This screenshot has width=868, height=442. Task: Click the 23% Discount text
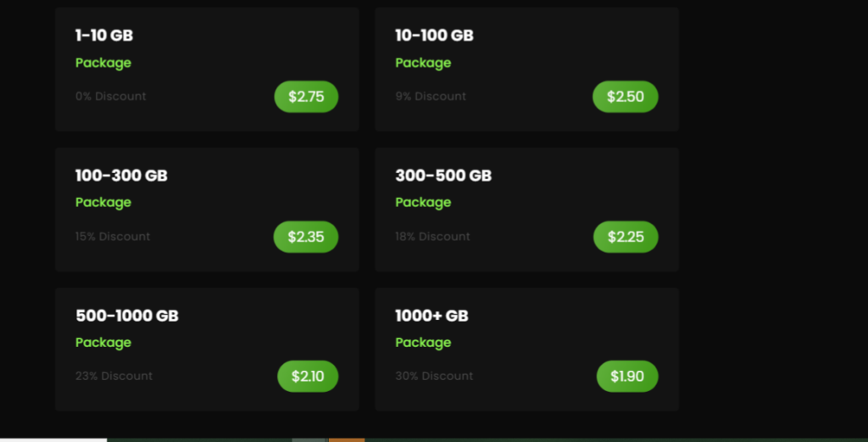tap(114, 376)
